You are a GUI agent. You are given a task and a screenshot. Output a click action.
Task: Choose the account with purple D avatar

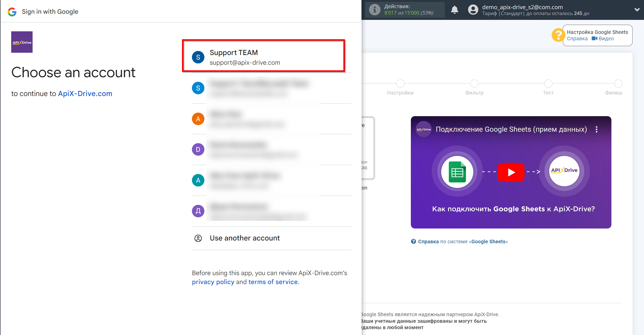tap(271, 150)
